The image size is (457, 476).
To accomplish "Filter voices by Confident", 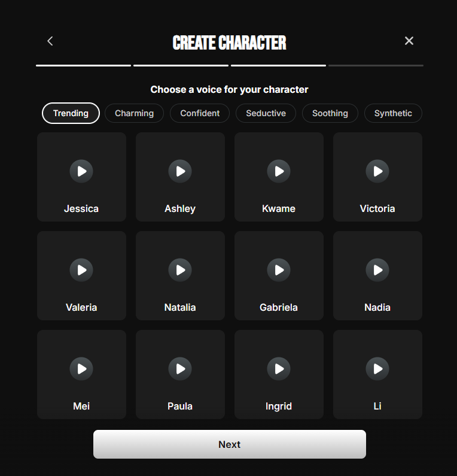I will 200,113.
